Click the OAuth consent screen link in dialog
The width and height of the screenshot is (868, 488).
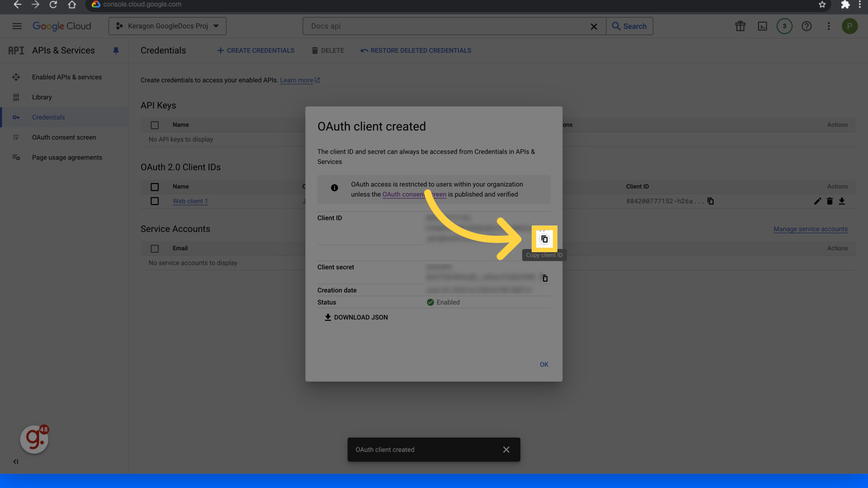(414, 194)
